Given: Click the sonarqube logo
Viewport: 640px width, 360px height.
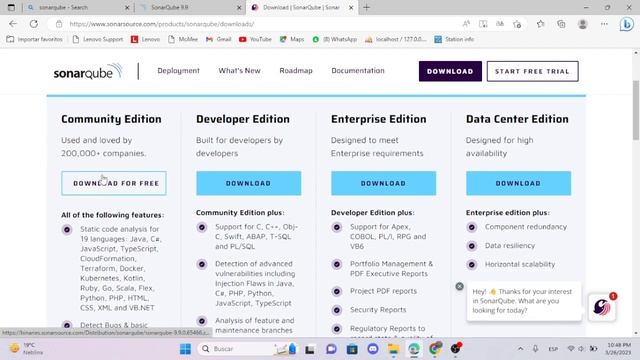Looking at the screenshot, I should tap(88, 71).
